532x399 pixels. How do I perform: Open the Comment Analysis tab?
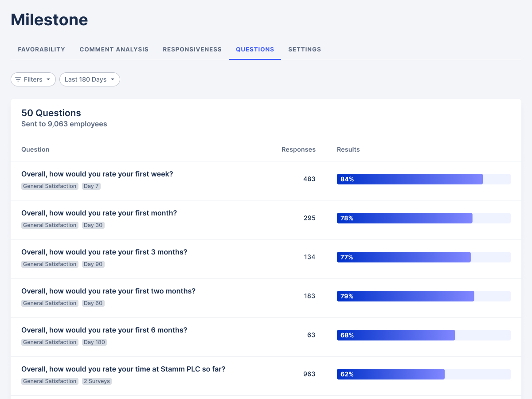114,49
